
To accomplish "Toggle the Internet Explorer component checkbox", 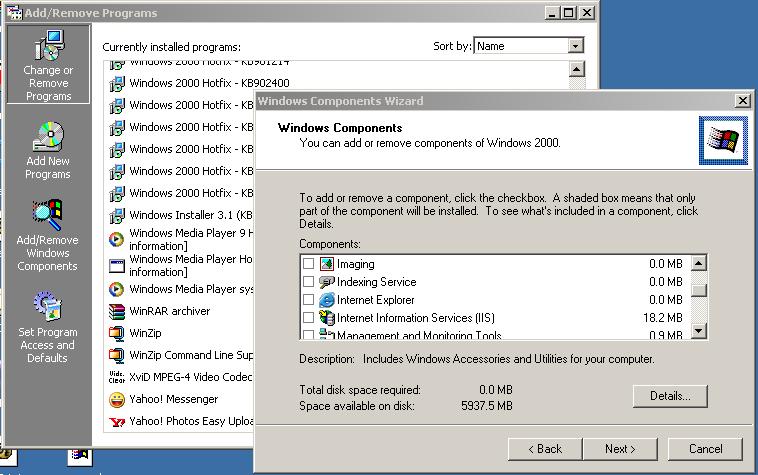I will click(x=309, y=300).
